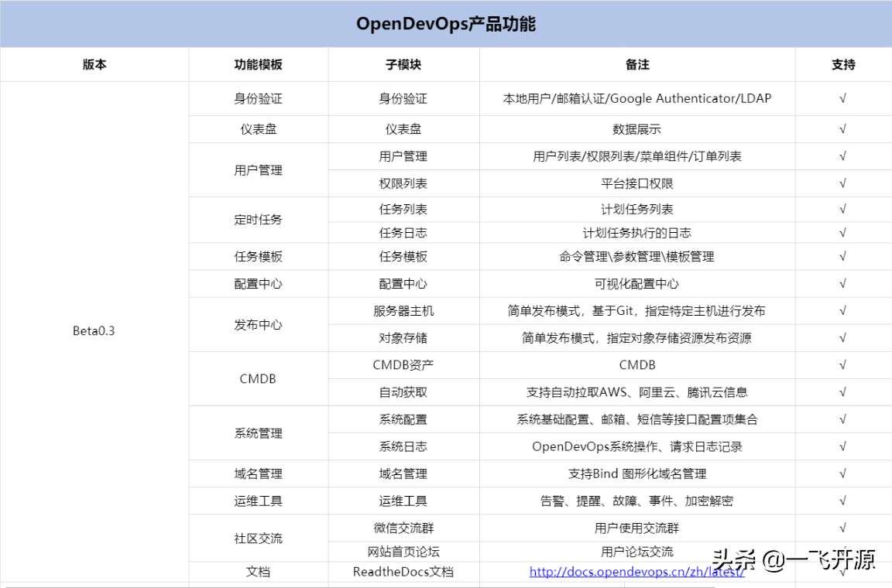Click the 对象存储 sub-module cell

(x=403, y=338)
